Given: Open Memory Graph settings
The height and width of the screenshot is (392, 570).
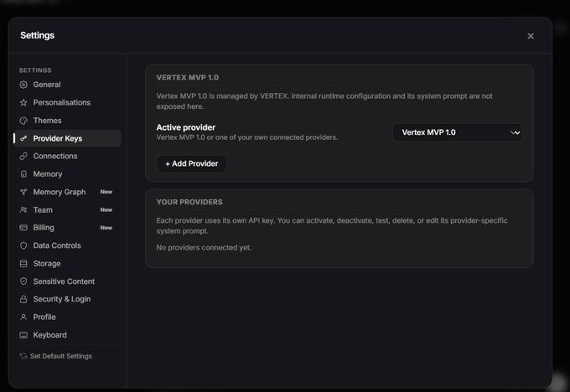Looking at the screenshot, I should tap(68, 192).
